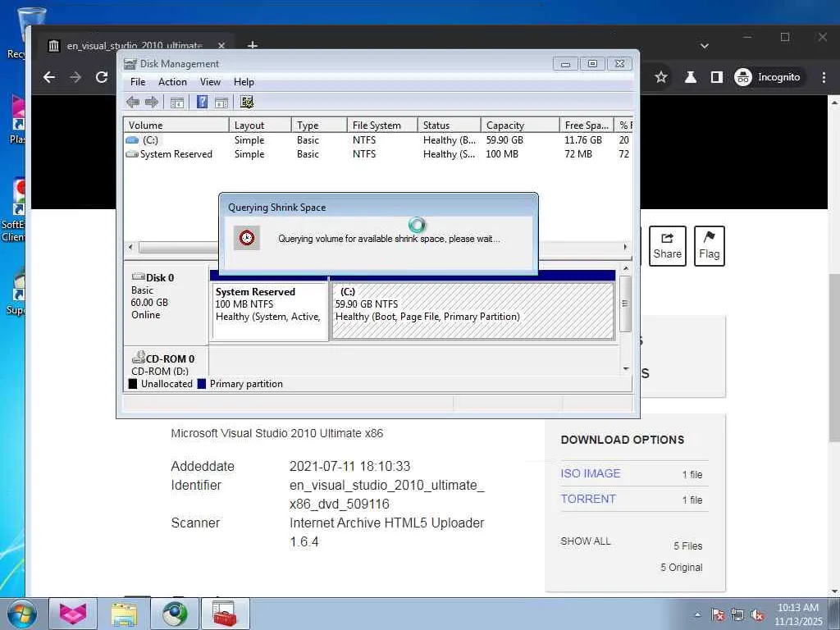This screenshot has height=630, width=840.
Task: Switch to the red toolbox taskbar item
Action: (225, 614)
